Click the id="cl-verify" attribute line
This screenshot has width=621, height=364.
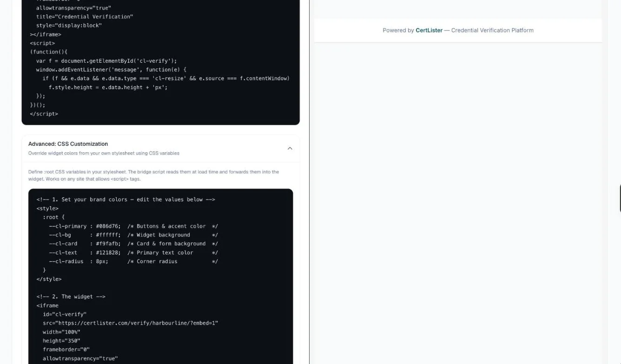point(65,314)
